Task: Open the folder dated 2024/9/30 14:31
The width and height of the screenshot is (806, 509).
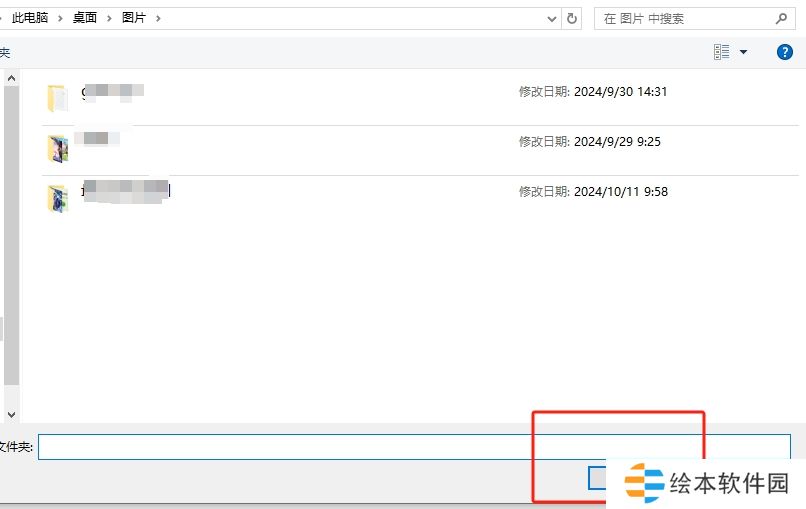Action: [x=57, y=97]
